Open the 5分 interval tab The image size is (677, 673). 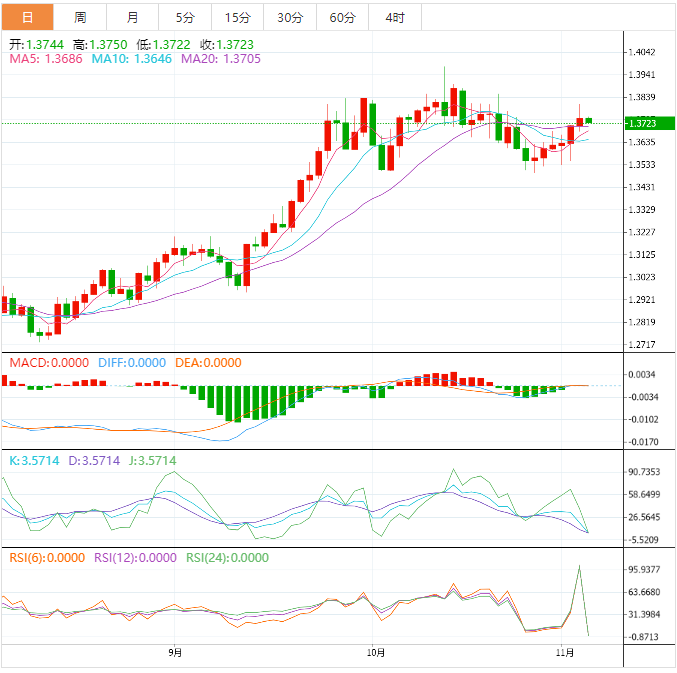186,17
